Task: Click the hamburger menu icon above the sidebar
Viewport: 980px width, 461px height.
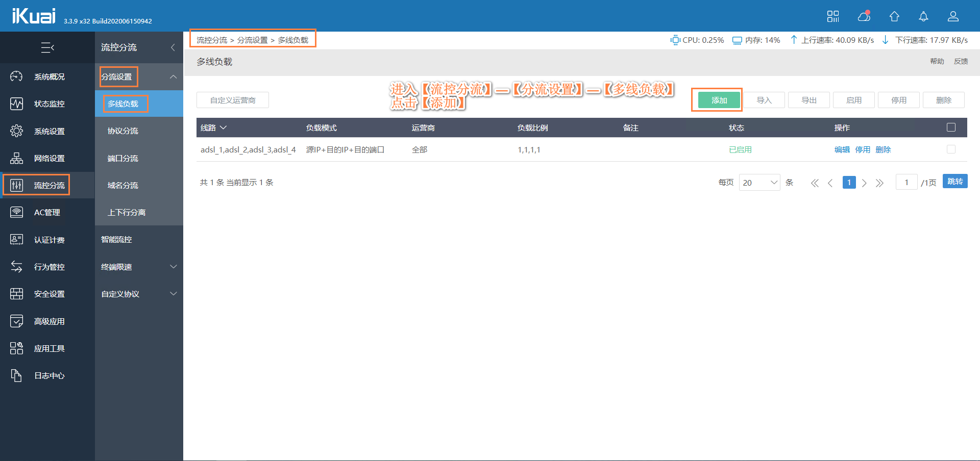Action: (x=47, y=47)
